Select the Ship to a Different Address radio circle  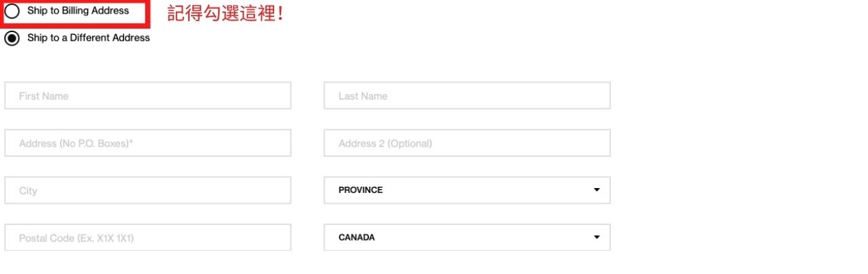(12, 38)
